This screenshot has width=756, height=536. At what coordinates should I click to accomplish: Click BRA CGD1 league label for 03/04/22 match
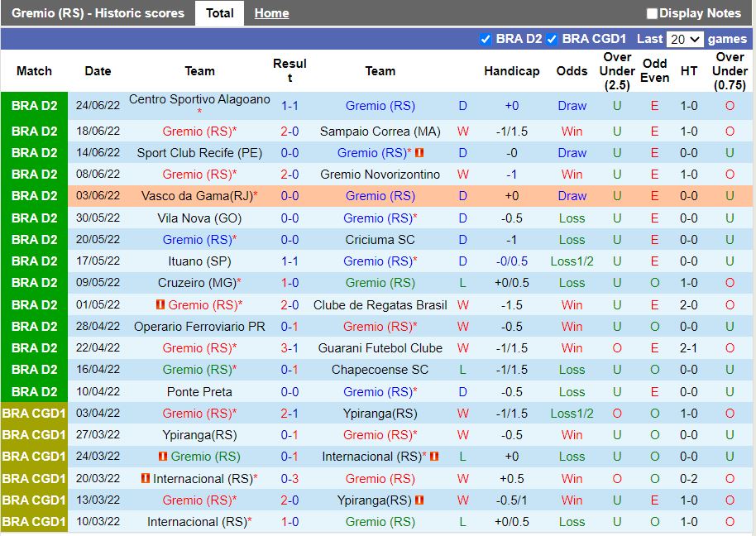point(34,414)
